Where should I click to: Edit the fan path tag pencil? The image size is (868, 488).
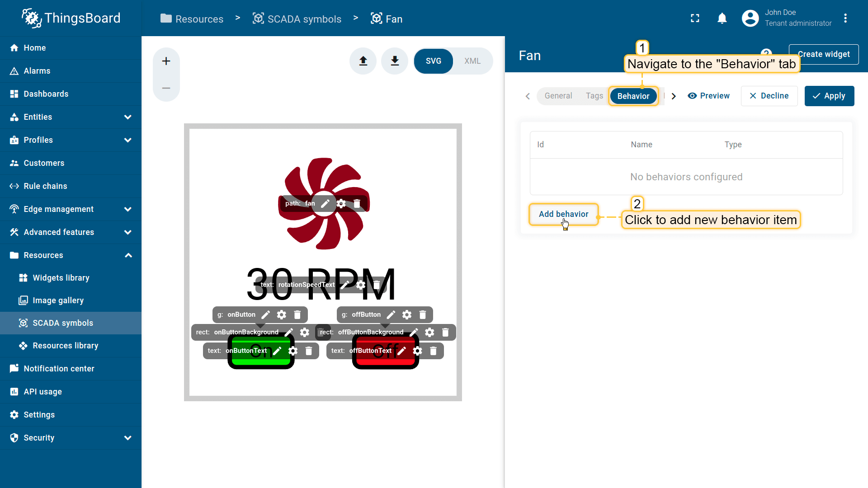coord(325,204)
